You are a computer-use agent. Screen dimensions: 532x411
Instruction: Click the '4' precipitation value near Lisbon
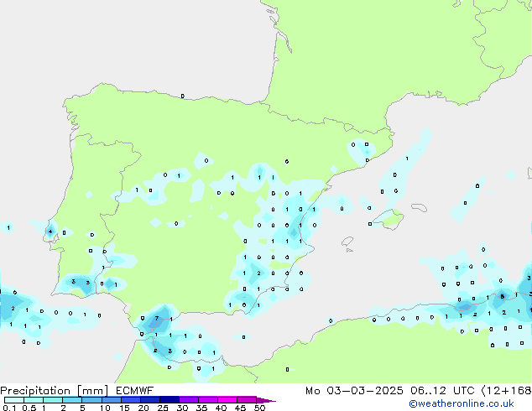(50, 232)
